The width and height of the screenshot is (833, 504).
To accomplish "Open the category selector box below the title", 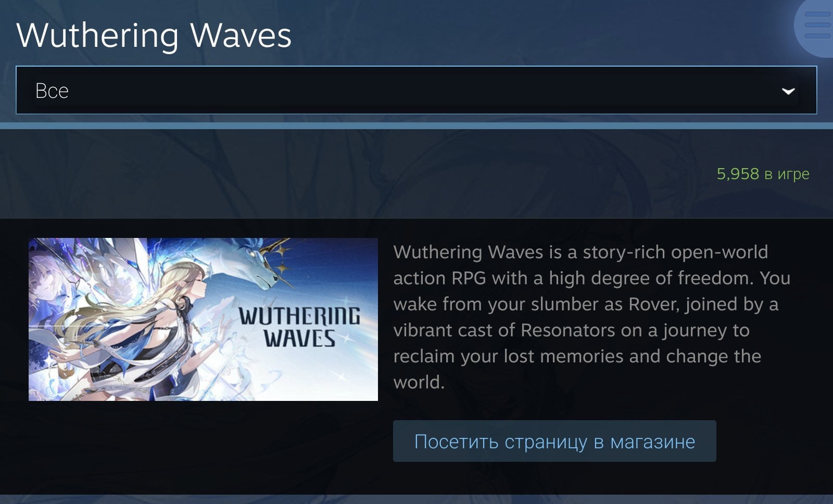I will click(416, 90).
